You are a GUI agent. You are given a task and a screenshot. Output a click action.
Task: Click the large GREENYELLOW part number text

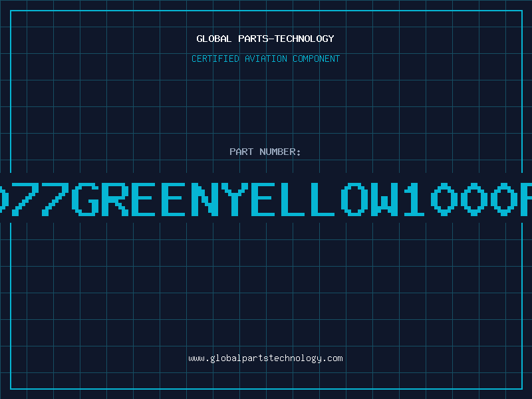[266, 199]
